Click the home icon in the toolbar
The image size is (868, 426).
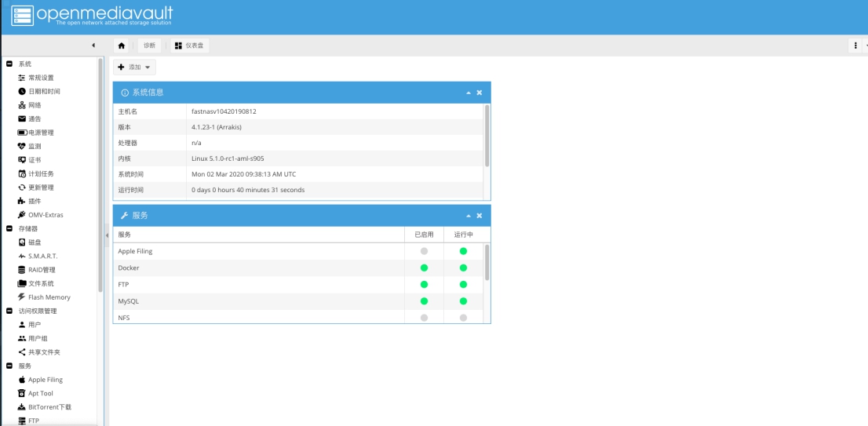[x=121, y=46]
